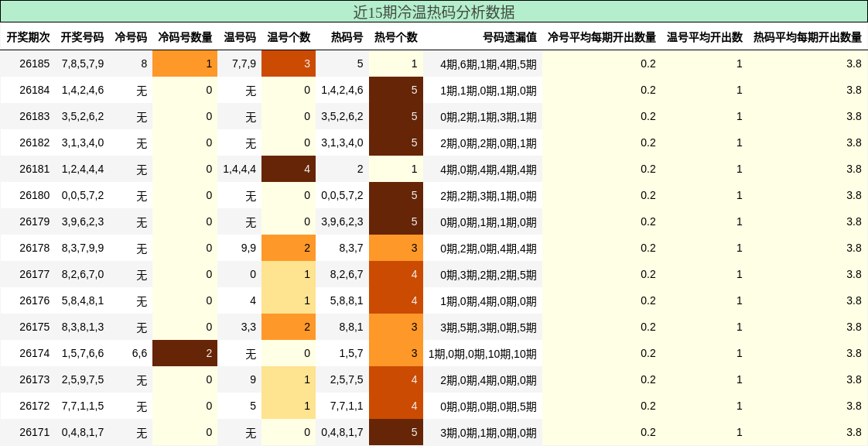The width and height of the screenshot is (868, 446).
Task: Click the 开奖号码 cell in row 26183
Action: coord(83,116)
